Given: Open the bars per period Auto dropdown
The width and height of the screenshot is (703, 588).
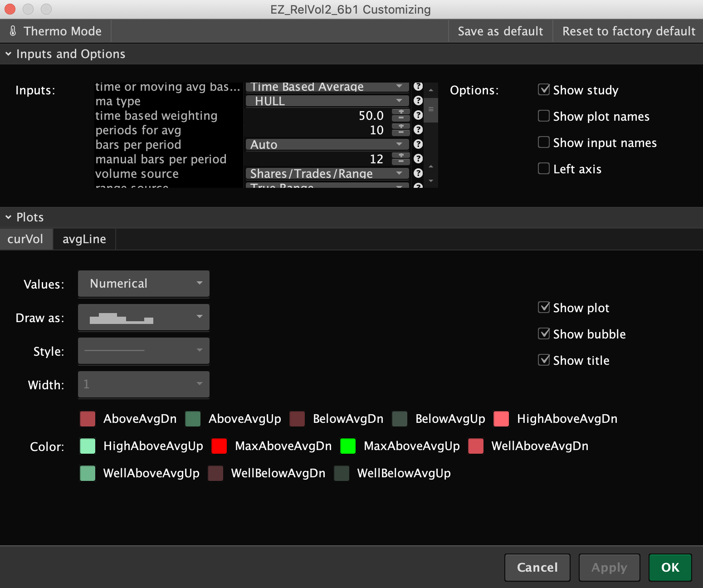Looking at the screenshot, I should point(327,144).
